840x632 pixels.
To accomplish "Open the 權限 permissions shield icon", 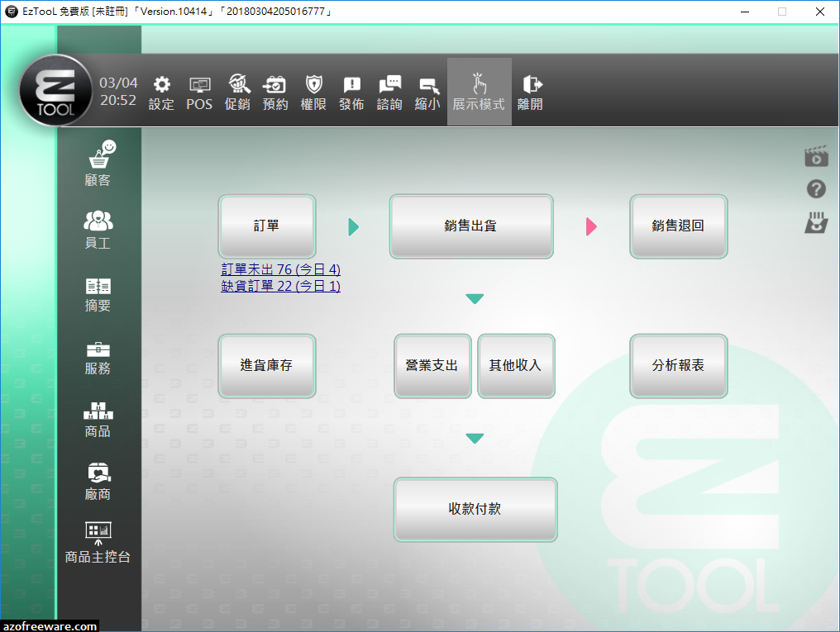I will pos(313,91).
